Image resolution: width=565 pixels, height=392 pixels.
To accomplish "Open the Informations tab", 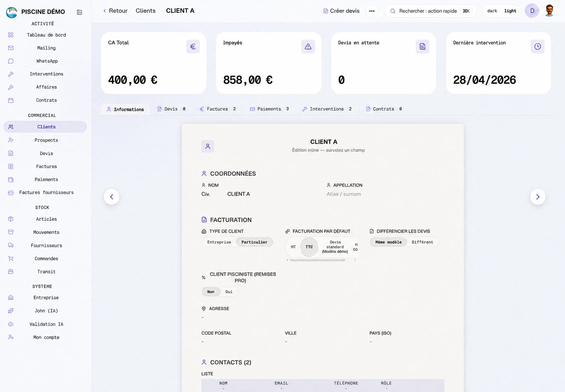I will (x=125, y=109).
